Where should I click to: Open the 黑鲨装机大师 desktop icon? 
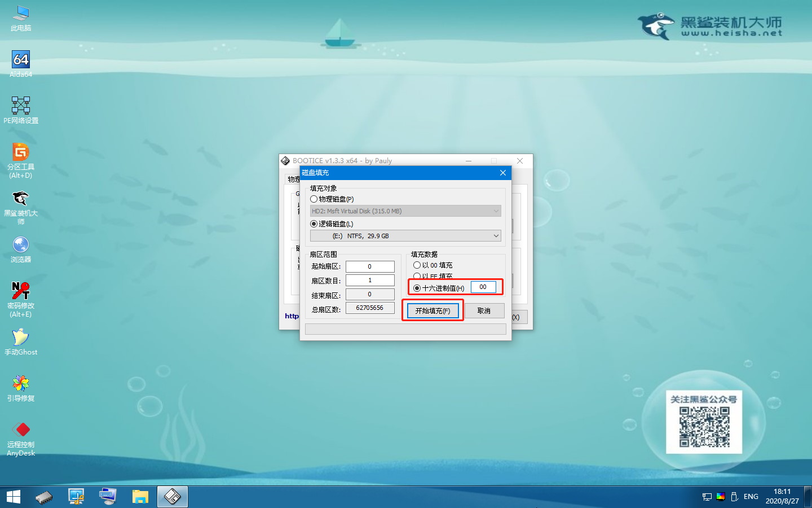[x=21, y=207]
